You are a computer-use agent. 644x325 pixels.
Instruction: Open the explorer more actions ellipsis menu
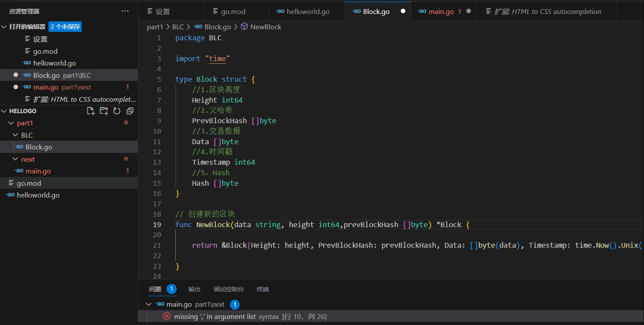tap(125, 11)
